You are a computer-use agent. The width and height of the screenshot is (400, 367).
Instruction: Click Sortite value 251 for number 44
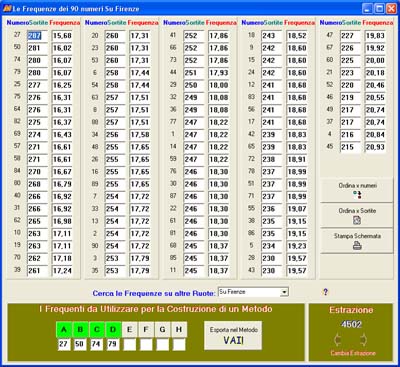click(194, 73)
